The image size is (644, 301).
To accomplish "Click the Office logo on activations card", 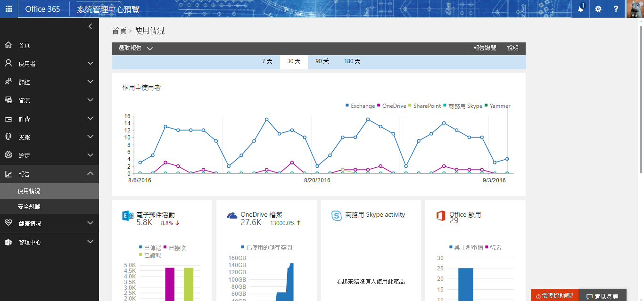I will coord(441,216).
